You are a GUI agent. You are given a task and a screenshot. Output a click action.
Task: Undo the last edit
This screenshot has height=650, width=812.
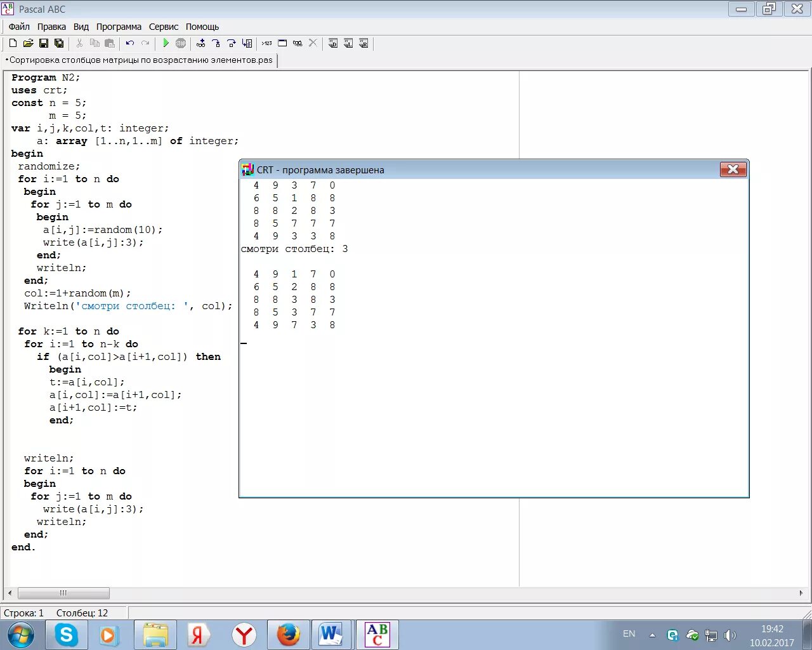pyautogui.click(x=130, y=43)
